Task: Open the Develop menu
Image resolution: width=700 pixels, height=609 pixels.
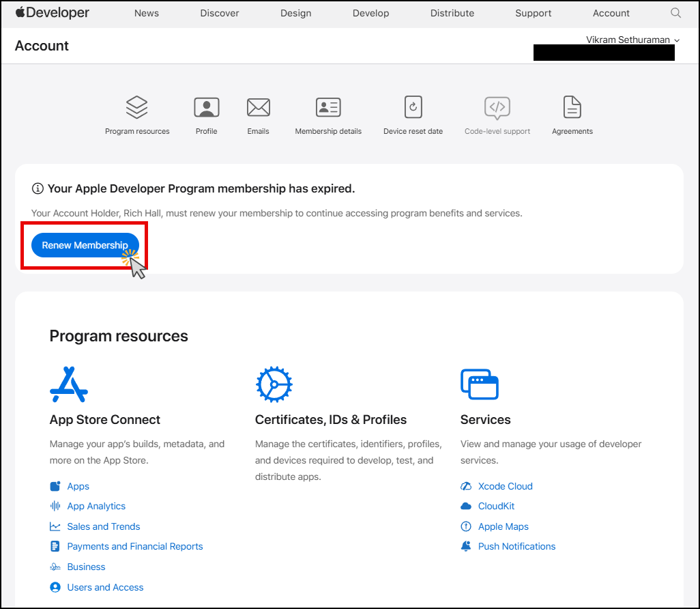Action: coord(370,13)
